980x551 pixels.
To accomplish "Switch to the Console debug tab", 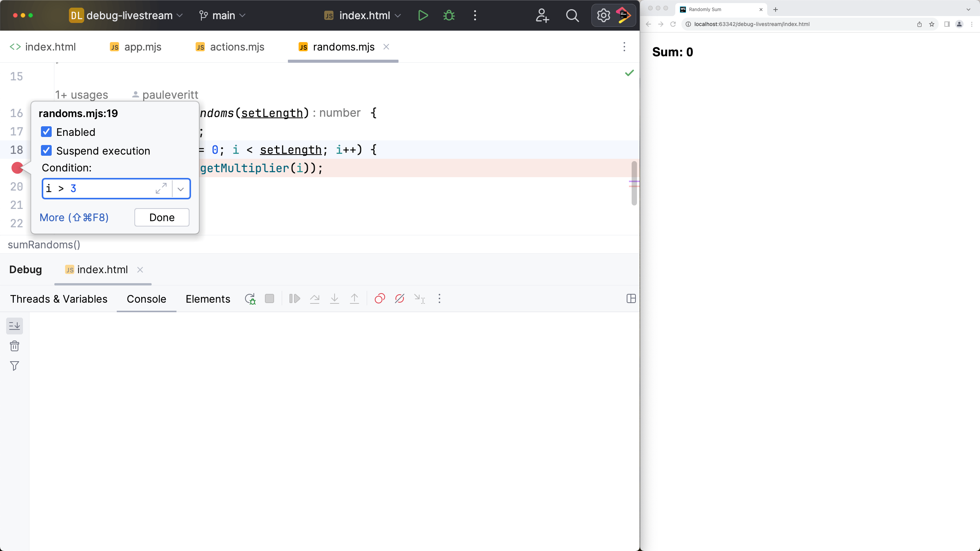I will 147,299.
